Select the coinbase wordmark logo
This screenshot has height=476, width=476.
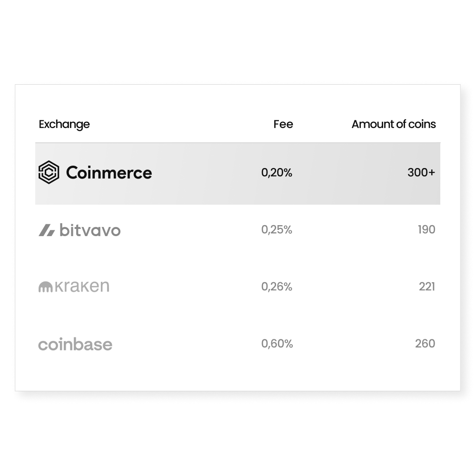[75, 344]
